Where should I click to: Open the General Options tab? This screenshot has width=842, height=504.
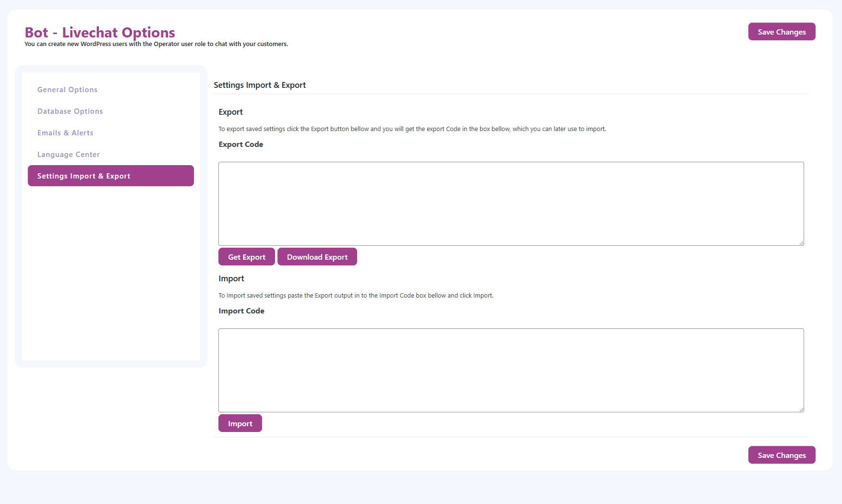(x=67, y=90)
